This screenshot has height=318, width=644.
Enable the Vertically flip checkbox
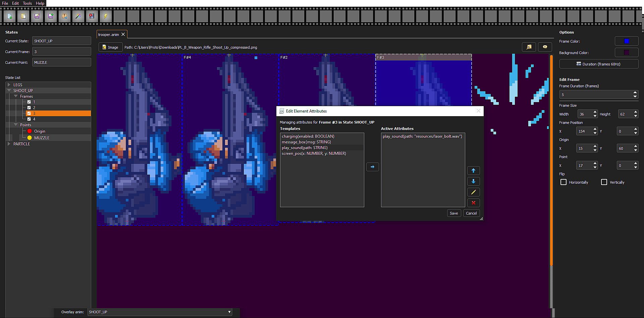(x=604, y=182)
